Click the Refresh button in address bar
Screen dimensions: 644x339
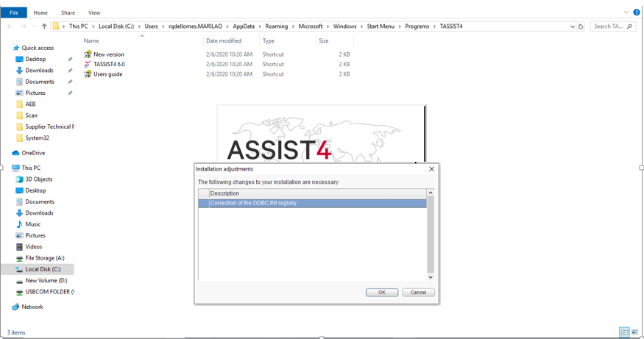tap(581, 26)
